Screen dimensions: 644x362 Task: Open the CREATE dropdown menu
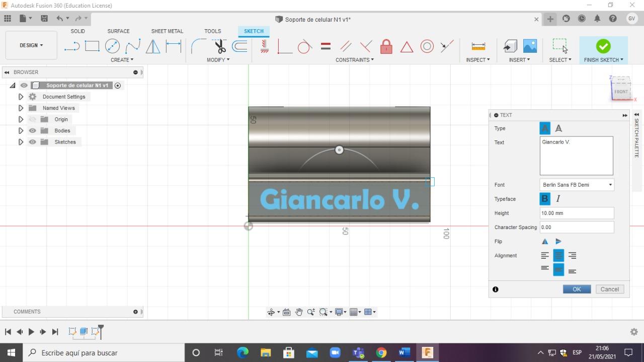pos(122,60)
